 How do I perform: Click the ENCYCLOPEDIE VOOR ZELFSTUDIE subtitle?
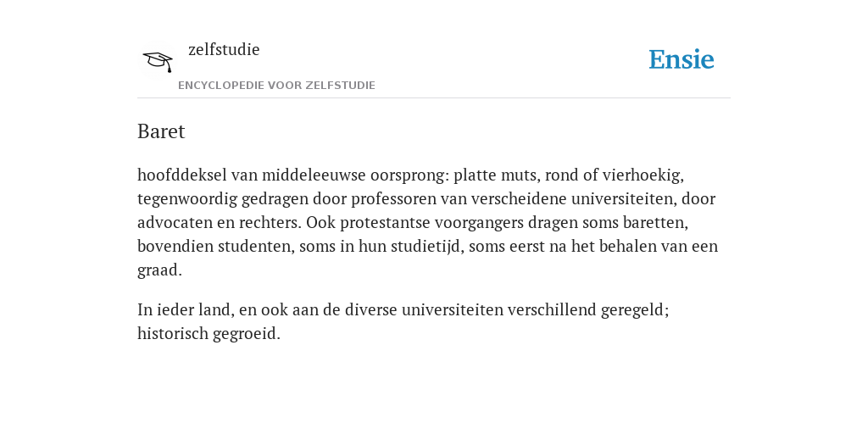277,86
